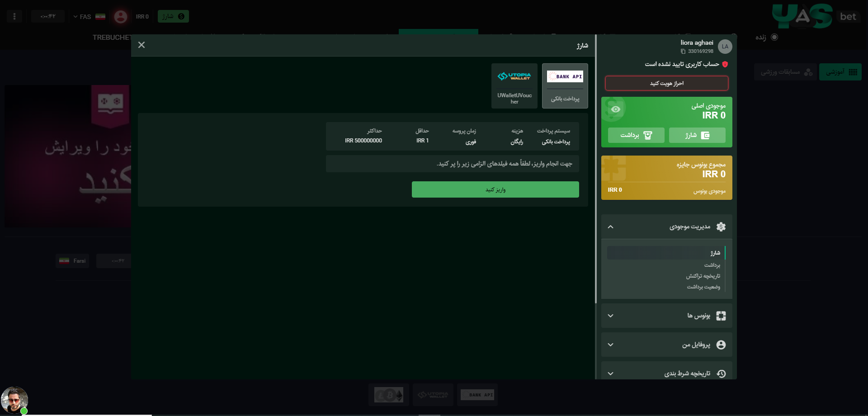868x416 pixels.
Task: Close the deposit dialog
Action: [x=142, y=45]
